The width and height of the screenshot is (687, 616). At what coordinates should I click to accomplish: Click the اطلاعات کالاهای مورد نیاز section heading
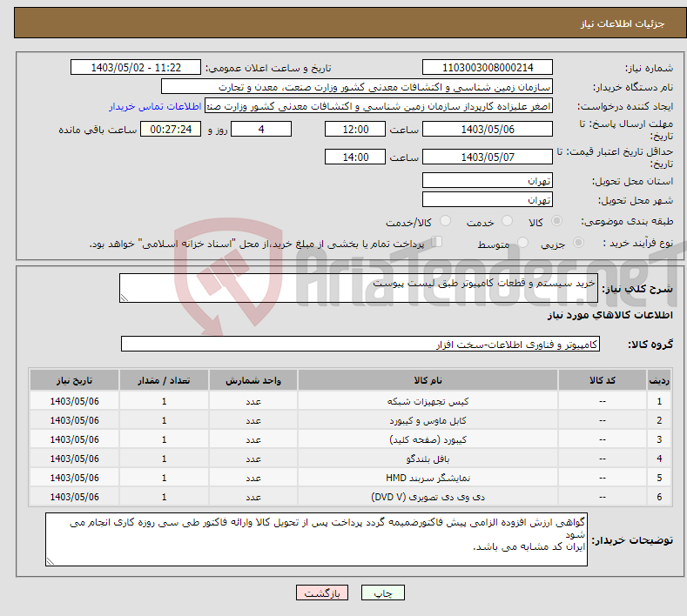click(610, 315)
